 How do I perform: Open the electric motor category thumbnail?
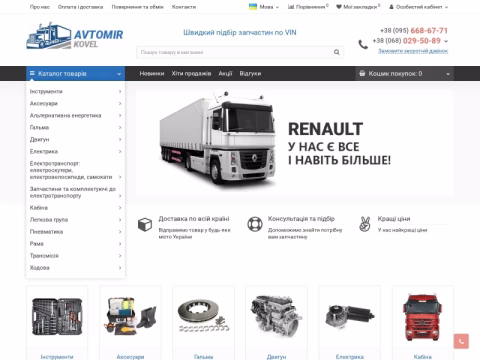pyautogui.click(x=350, y=316)
